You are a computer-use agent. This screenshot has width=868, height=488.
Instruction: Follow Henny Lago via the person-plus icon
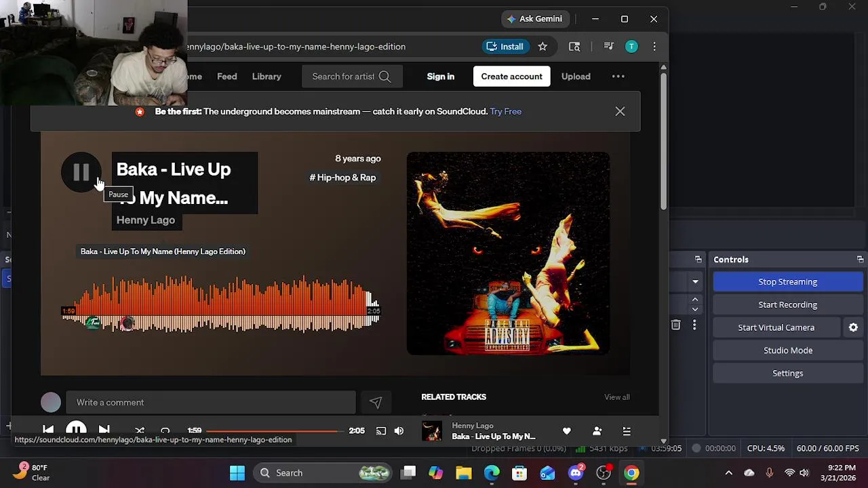click(597, 431)
